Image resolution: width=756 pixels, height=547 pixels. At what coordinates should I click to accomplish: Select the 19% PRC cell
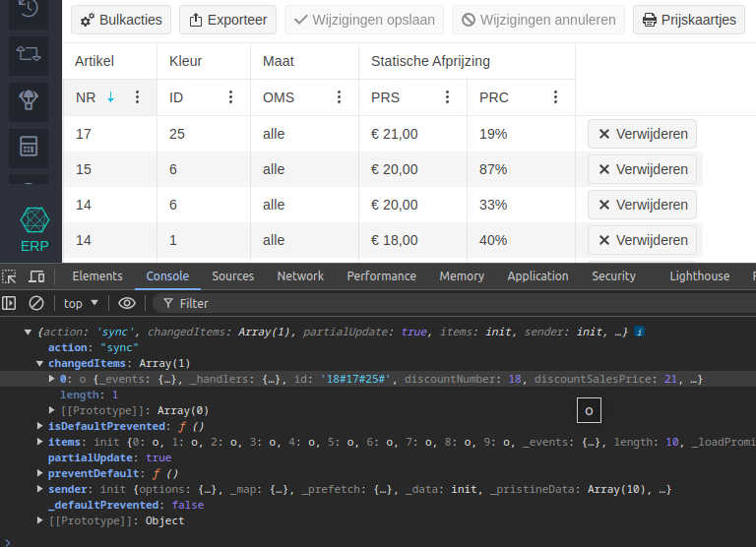point(521,134)
